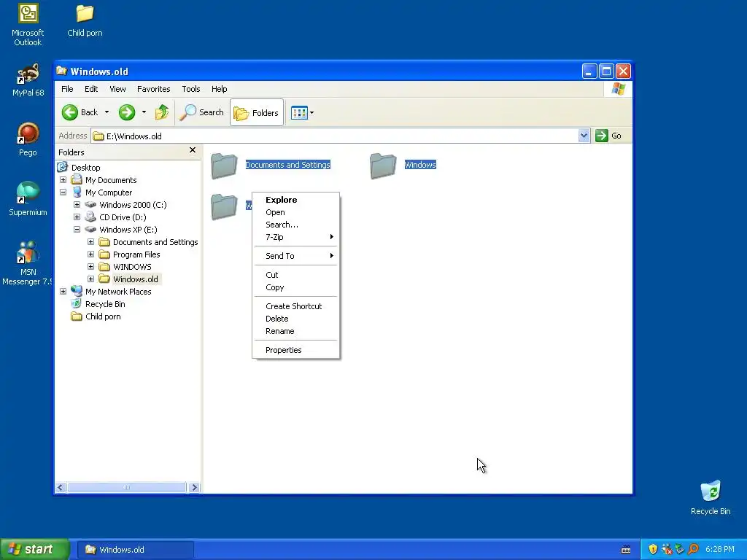Close the Folders side pane
The width and height of the screenshot is (747, 560).
coord(193,150)
